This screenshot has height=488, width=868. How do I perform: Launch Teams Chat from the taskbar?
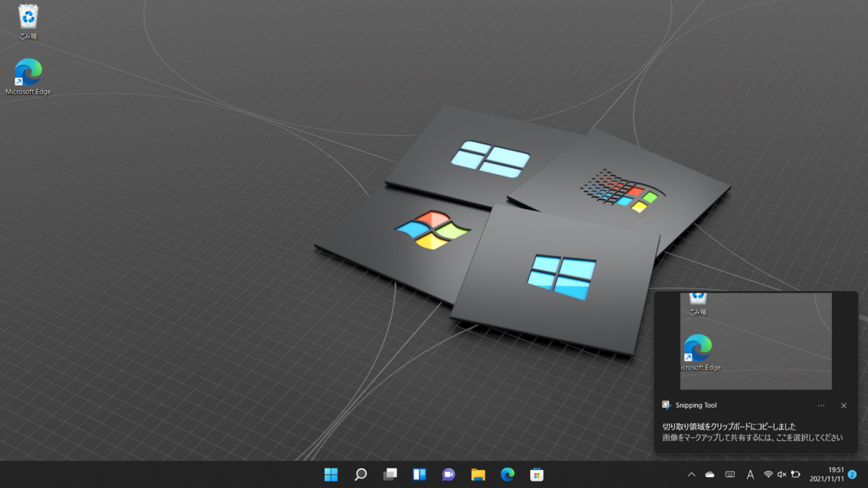click(x=448, y=474)
